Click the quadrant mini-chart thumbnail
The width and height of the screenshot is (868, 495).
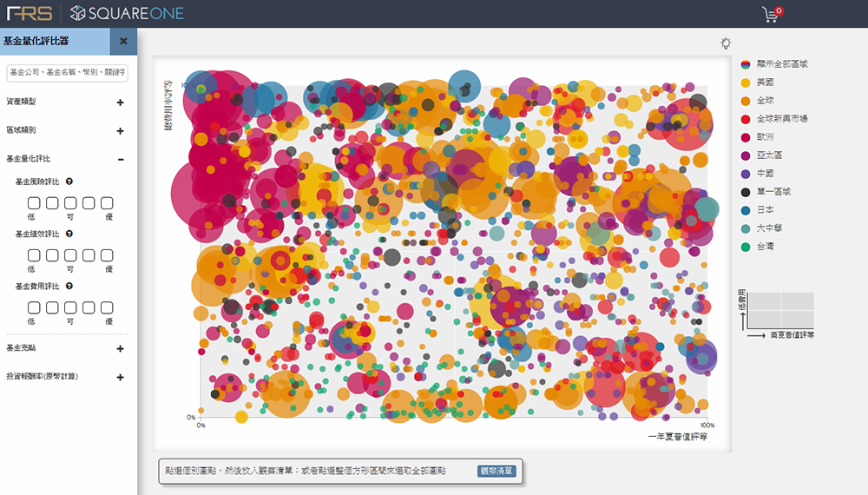[780, 311]
